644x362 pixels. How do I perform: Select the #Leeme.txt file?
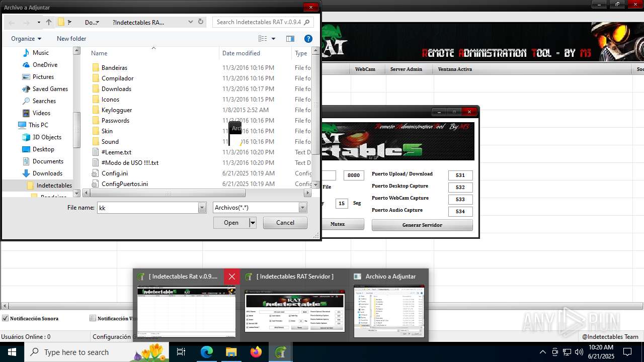[x=116, y=152]
